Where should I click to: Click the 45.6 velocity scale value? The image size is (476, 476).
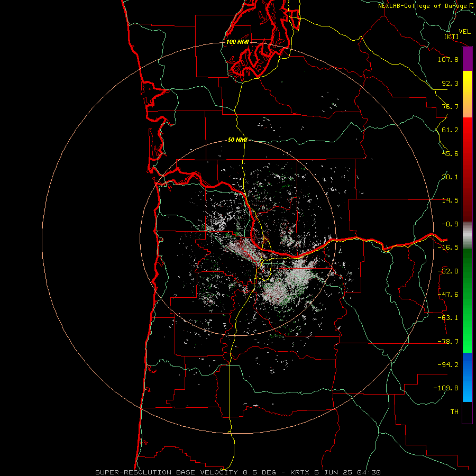click(x=450, y=153)
